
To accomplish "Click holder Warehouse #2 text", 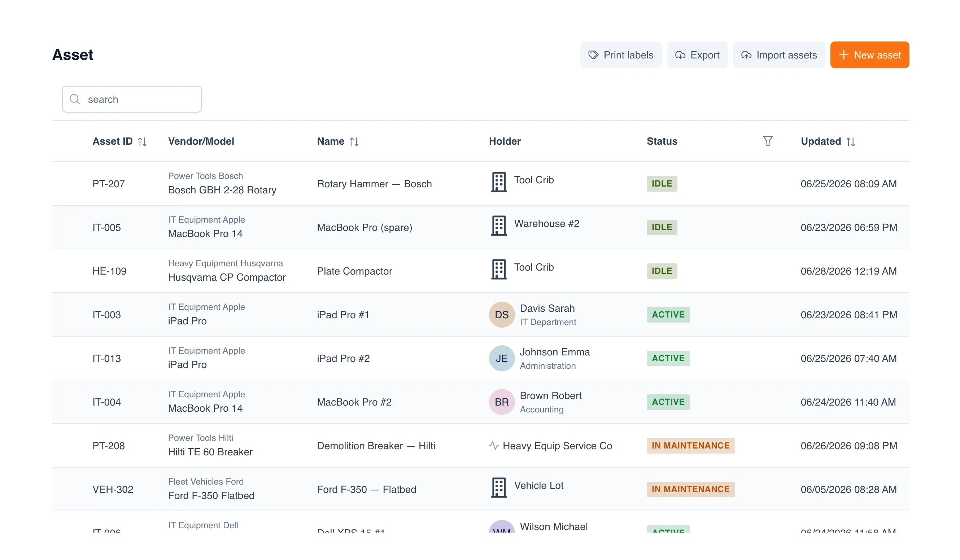I will [x=547, y=223].
